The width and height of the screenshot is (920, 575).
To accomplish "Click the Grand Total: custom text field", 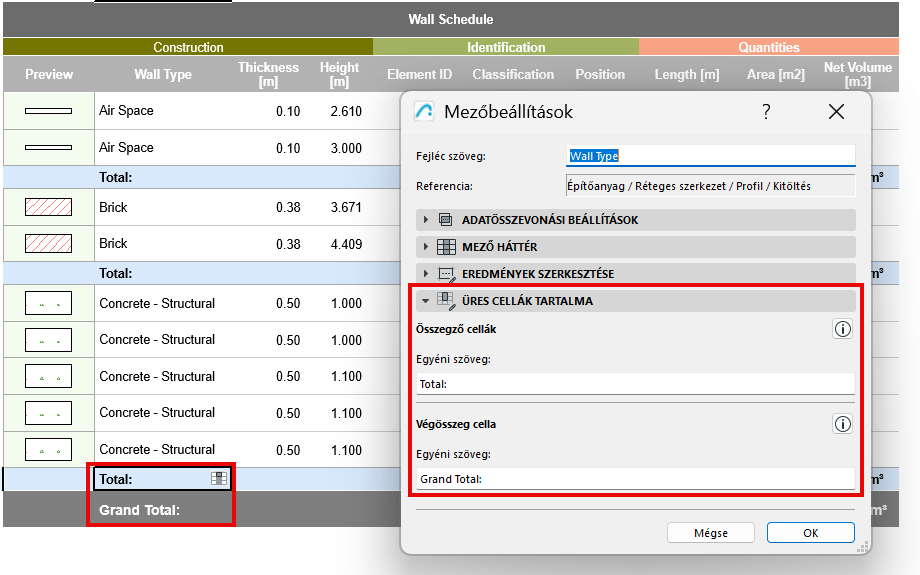I will point(635,479).
